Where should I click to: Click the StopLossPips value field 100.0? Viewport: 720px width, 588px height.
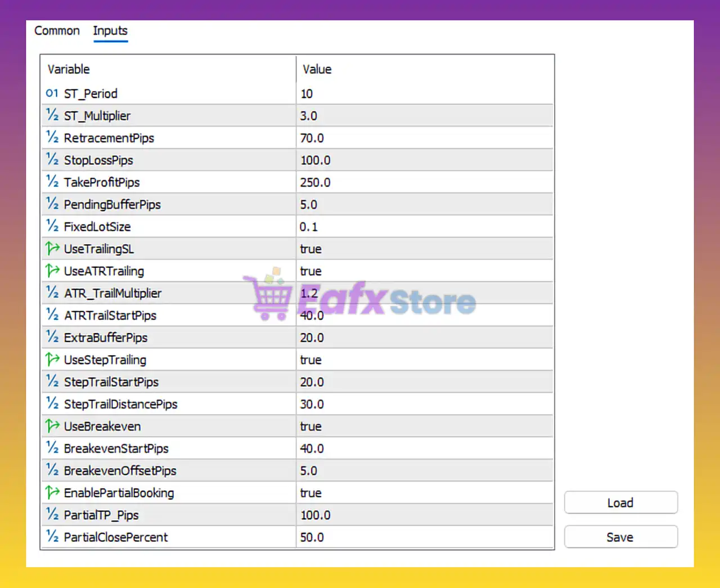click(x=316, y=160)
